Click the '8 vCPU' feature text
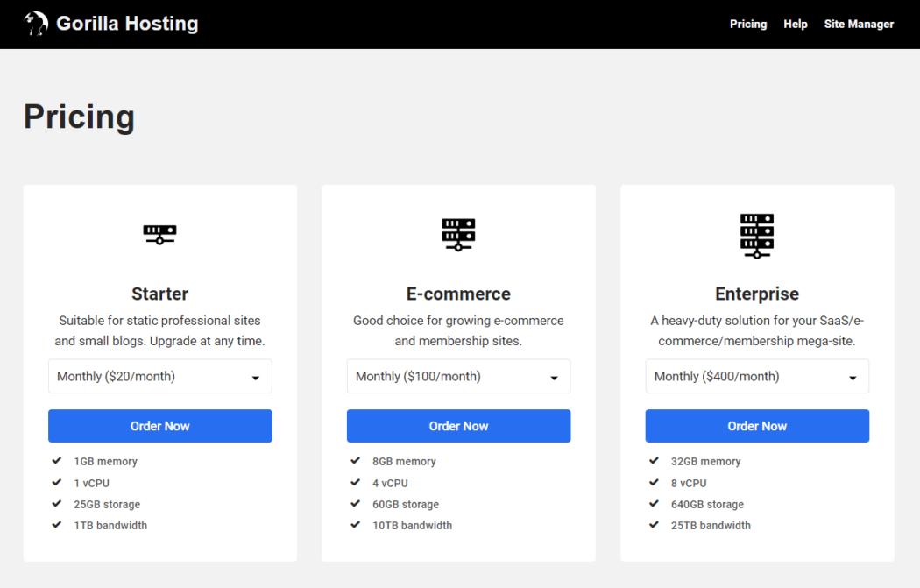The width and height of the screenshot is (920, 588). coord(689,483)
